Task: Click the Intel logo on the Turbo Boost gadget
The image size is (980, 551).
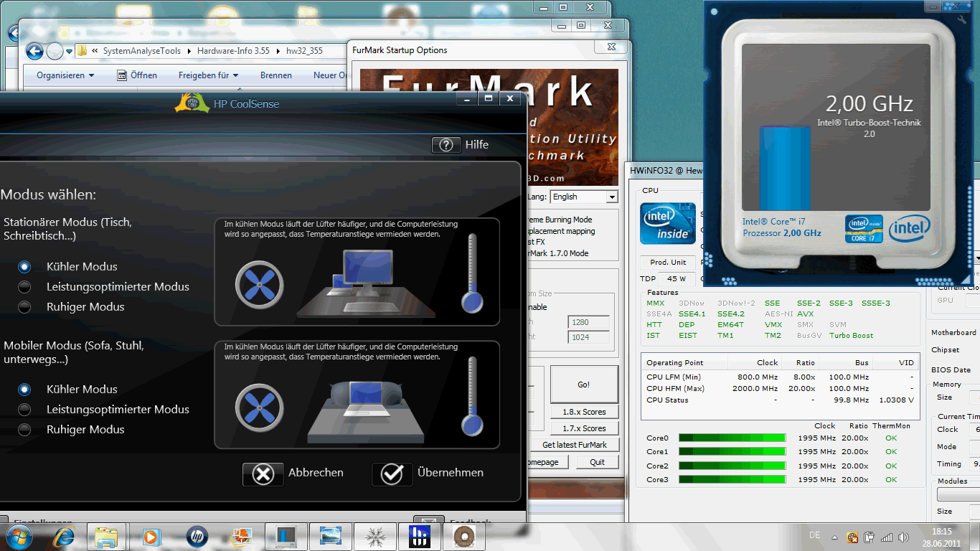Action: pos(910,229)
